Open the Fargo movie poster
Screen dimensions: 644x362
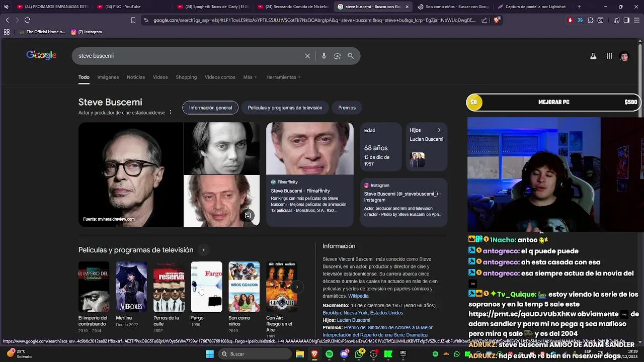tap(206, 287)
